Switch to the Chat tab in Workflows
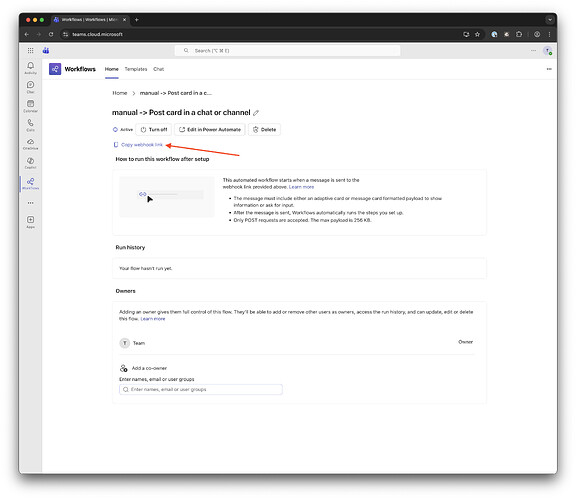Screen dimensions: 576x499 click(158, 69)
